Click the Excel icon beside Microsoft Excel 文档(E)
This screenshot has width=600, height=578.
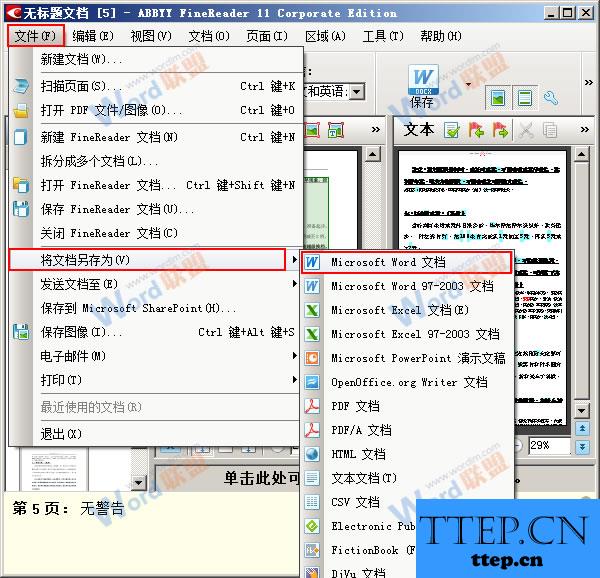click(x=312, y=310)
